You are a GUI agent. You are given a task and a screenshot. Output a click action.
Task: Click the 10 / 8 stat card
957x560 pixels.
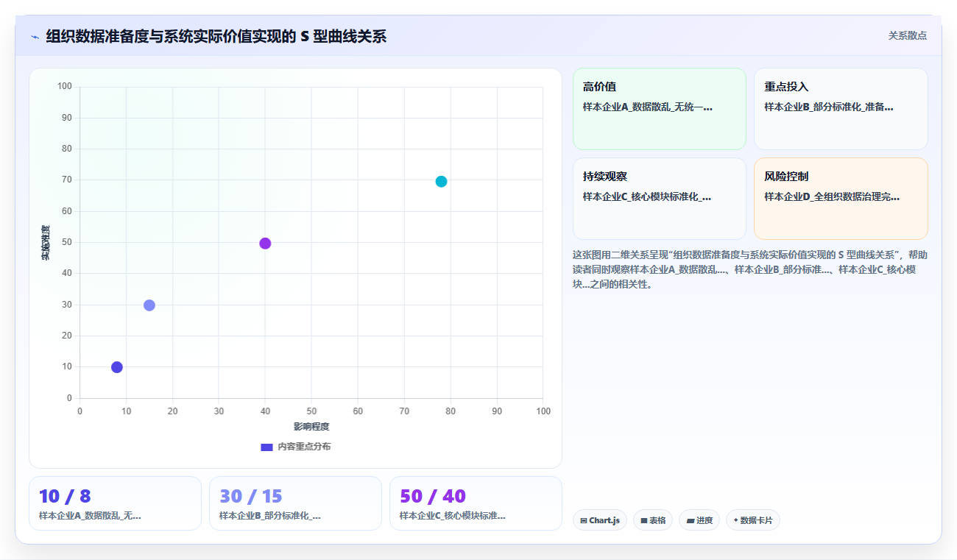(115, 503)
